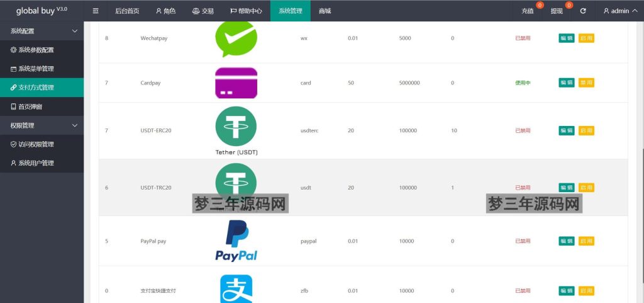644x303 pixels.
Task: Enable the USDT-TRC20 payment method
Action: [586, 188]
